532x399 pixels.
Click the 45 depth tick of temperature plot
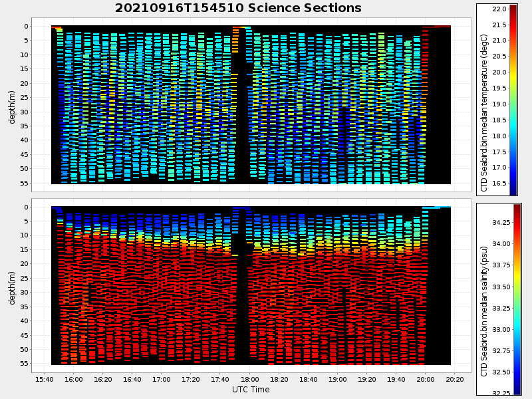25,154
